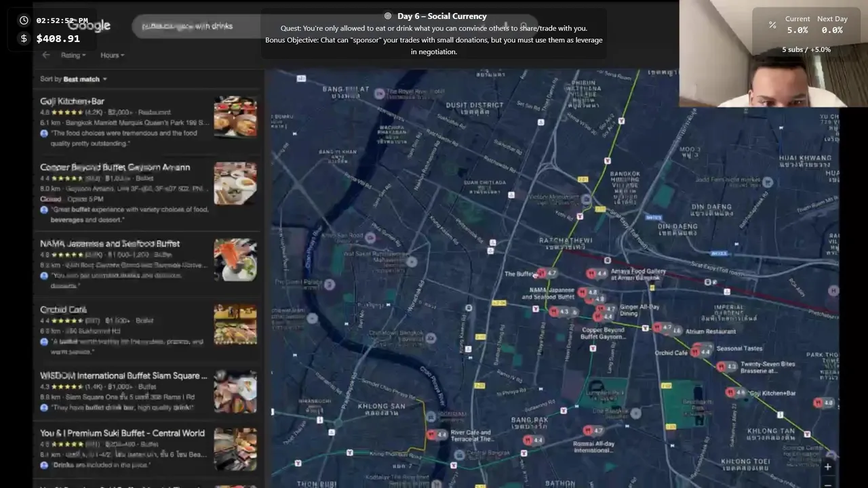The height and width of the screenshot is (488, 868).
Task: Click the '5 subs / +5.0%' text
Action: 806,49
